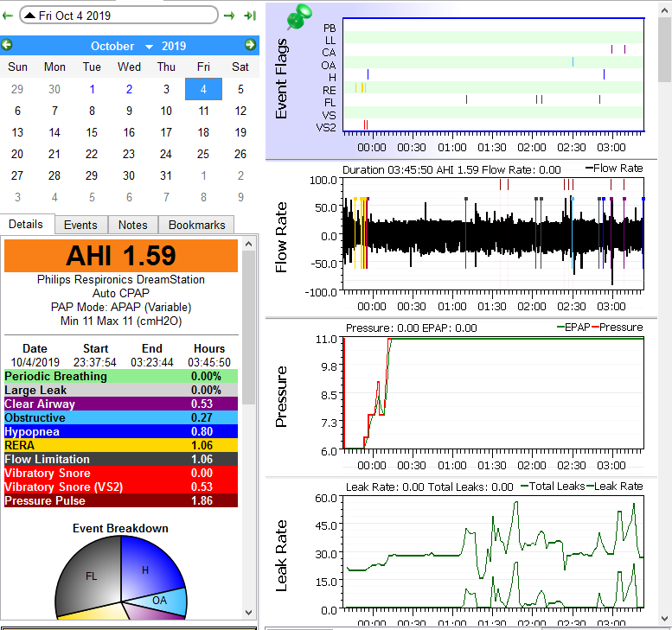672x630 pixels.
Task: Click the Flow Rate legend entry
Action: (x=614, y=169)
